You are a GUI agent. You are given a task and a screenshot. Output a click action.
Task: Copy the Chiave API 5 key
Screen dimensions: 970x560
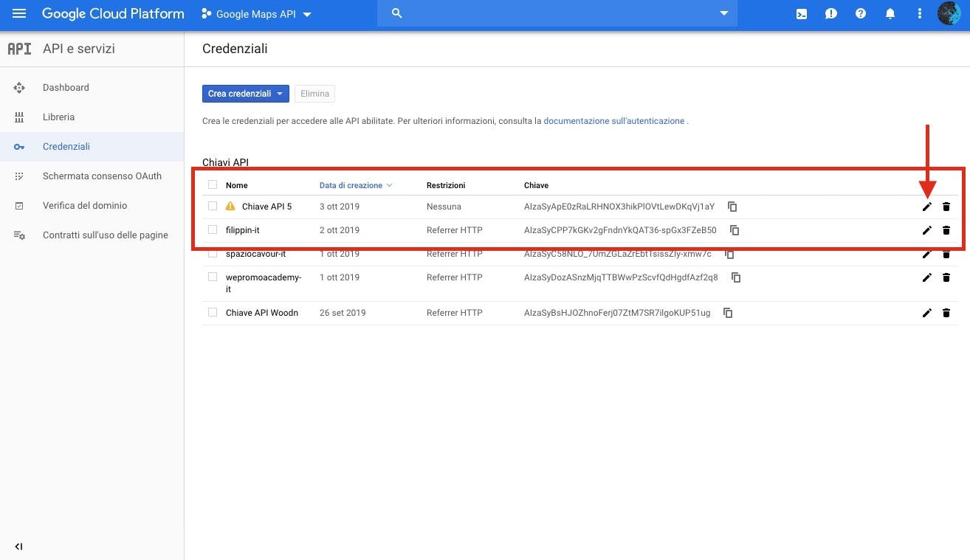tap(732, 207)
